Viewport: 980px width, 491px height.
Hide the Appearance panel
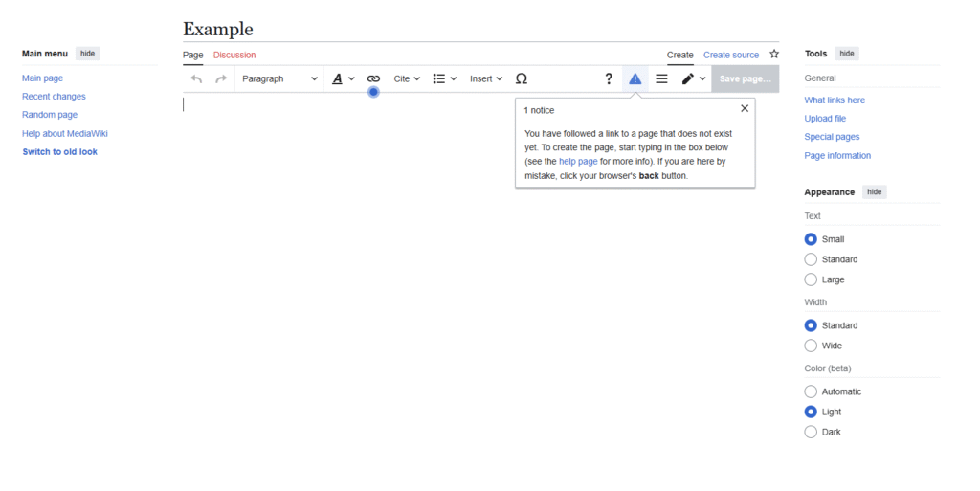tap(874, 192)
